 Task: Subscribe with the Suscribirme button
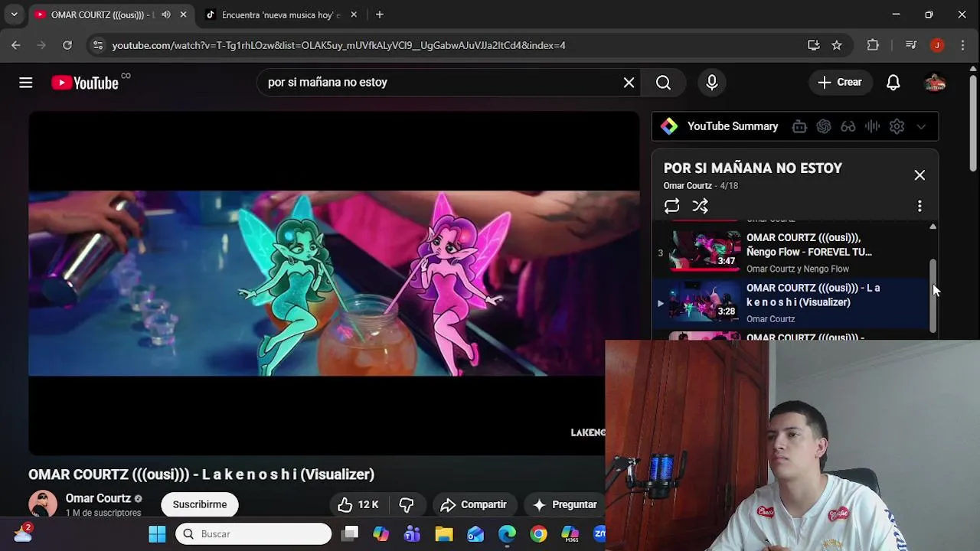coord(200,504)
